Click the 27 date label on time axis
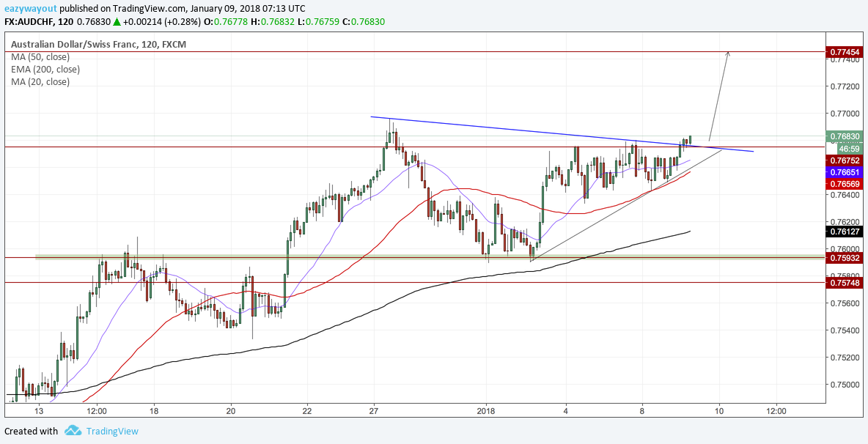 (374, 411)
